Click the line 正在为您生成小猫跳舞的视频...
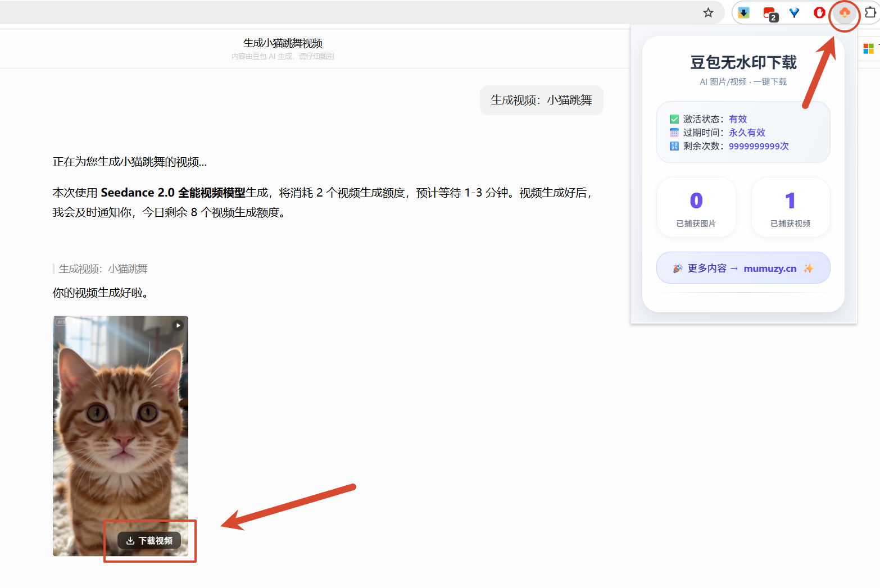880x588 pixels. point(130,162)
